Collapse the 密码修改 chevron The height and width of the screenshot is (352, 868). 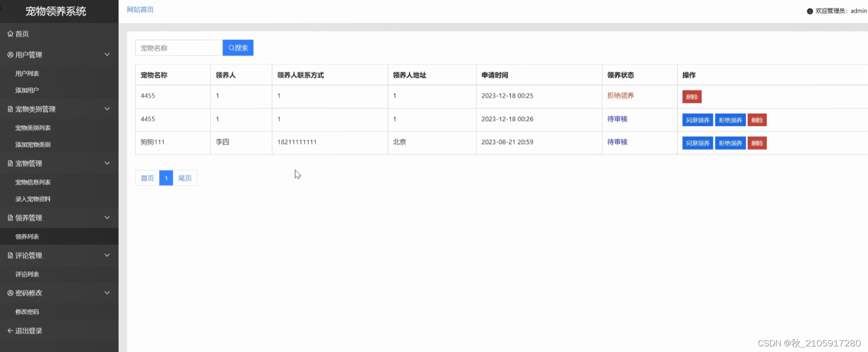coord(107,293)
